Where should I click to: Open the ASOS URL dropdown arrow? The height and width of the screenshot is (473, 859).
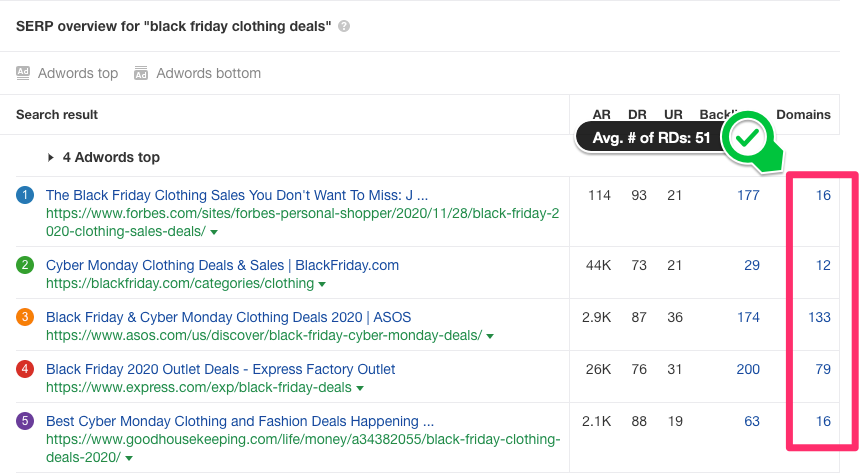coord(491,336)
